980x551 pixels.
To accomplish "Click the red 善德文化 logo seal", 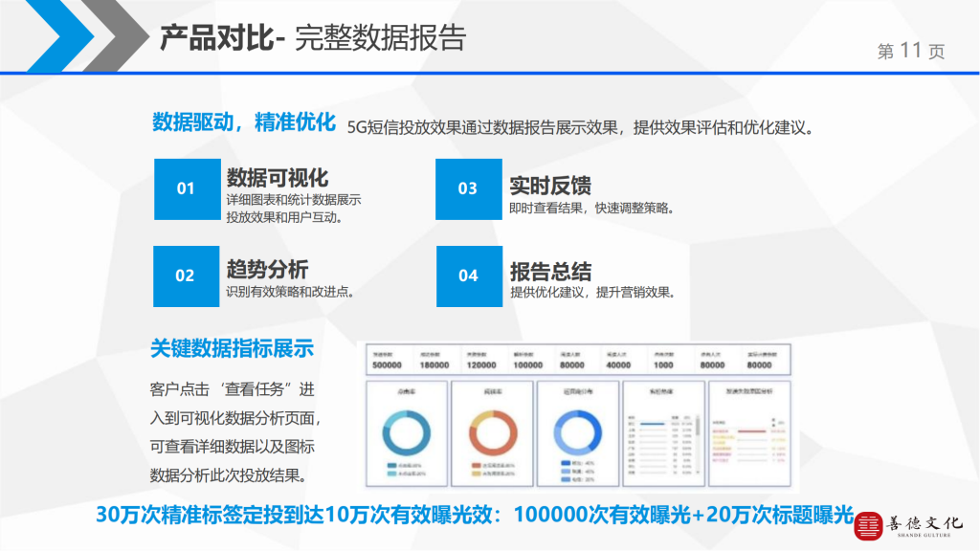I will pyautogui.click(x=869, y=524).
